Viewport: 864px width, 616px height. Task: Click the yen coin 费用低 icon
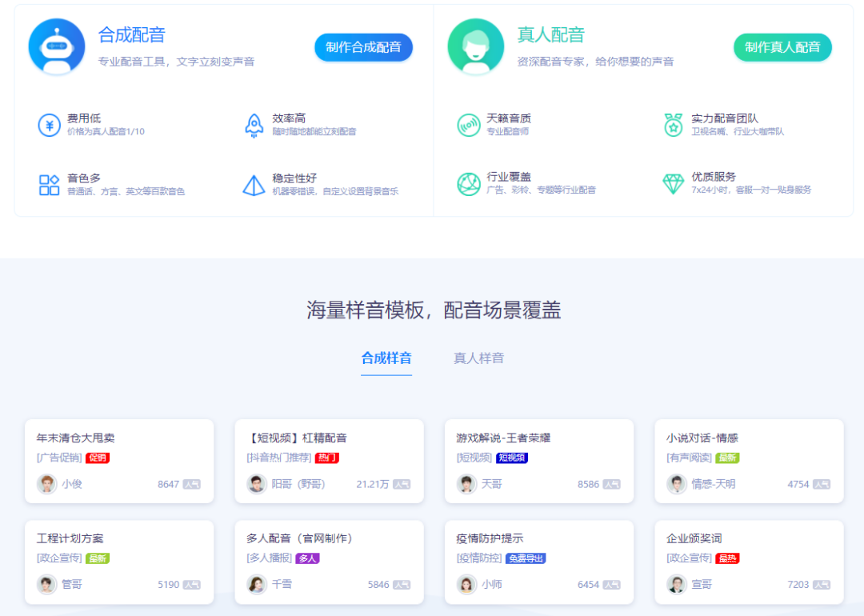(50, 125)
